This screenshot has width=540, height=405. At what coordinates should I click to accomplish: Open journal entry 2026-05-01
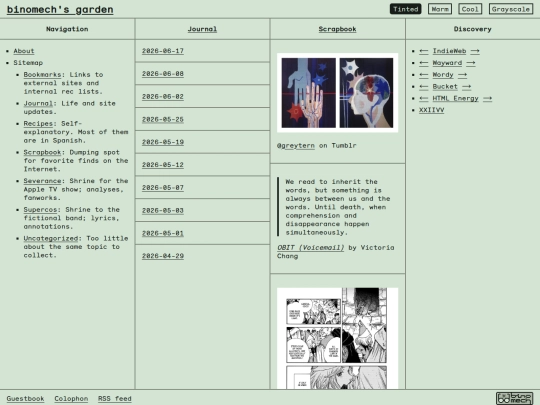click(x=163, y=233)
